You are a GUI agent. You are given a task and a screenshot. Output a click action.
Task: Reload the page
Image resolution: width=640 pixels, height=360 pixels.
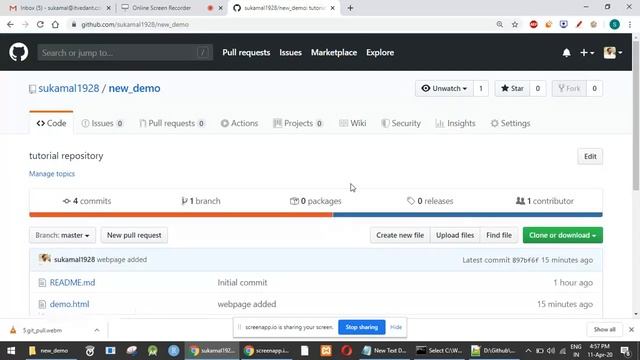pos(40,24)
